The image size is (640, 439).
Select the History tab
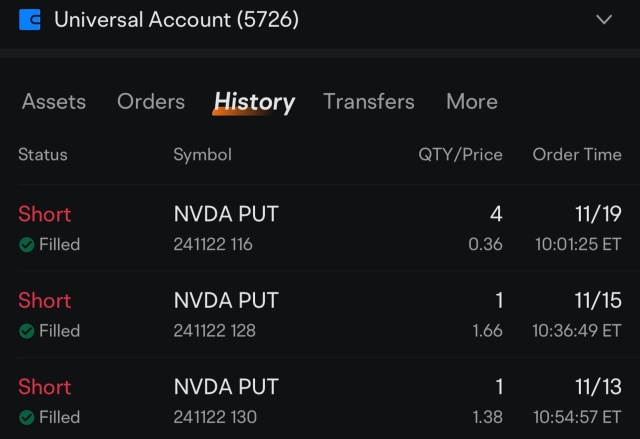click(254, 102)
